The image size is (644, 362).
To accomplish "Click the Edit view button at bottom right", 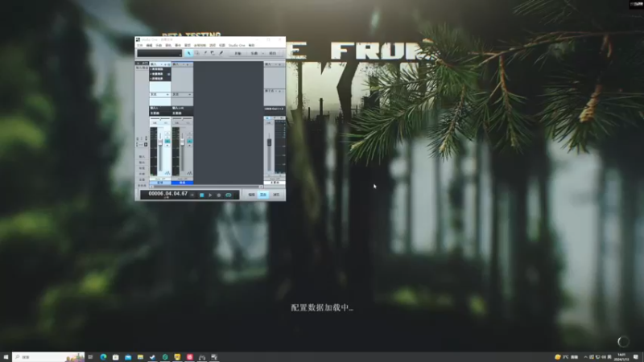I will [x=251, y=195].
